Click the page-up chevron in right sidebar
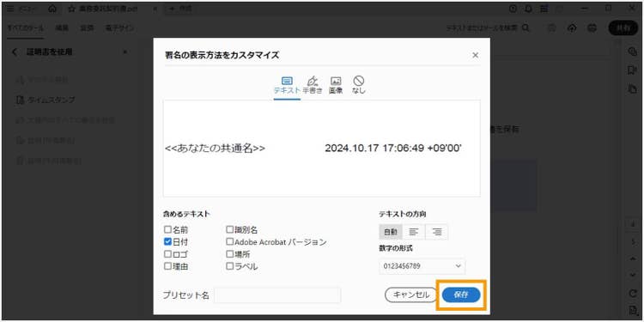 tap(633, 258)
